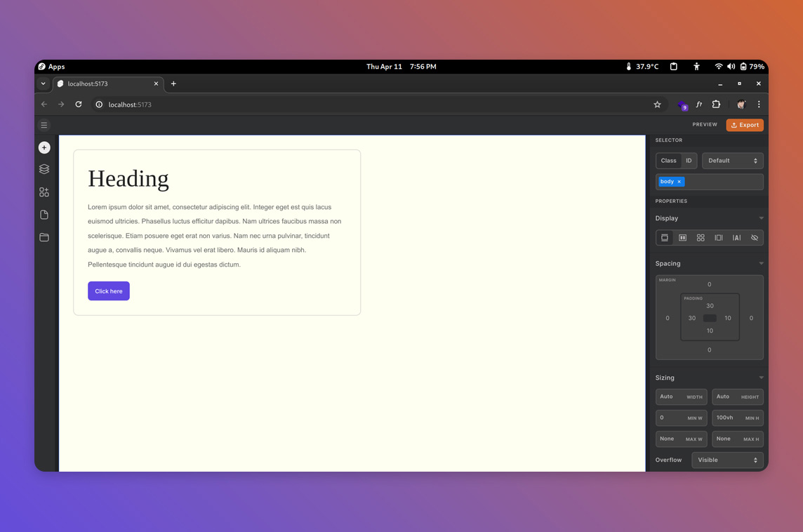This screenshot has height=532, width=803.
Task: Collapse the Display properties section
Action: (x=761, y=218)
